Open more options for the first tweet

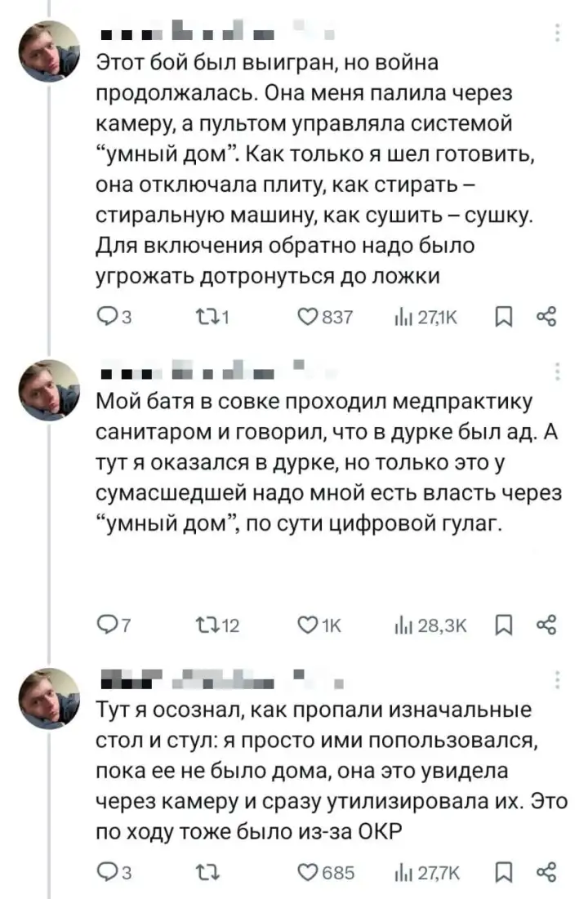(557, 33)
